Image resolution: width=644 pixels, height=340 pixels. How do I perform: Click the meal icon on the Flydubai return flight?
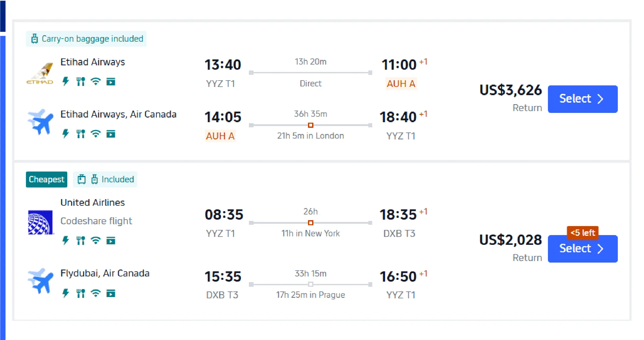[80, 293]
